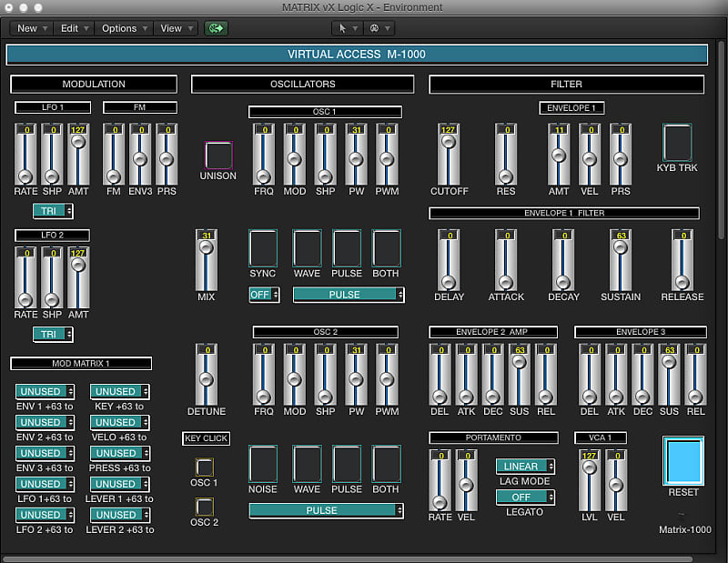This screenshot has height=563, width=728.
Task: Toggle KYB TRK in the filter section
Action: click(677, 144)
